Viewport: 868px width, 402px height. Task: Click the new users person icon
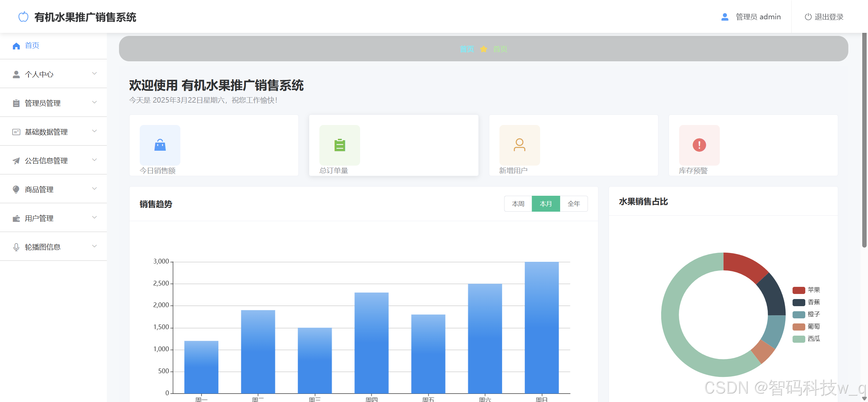519,145
